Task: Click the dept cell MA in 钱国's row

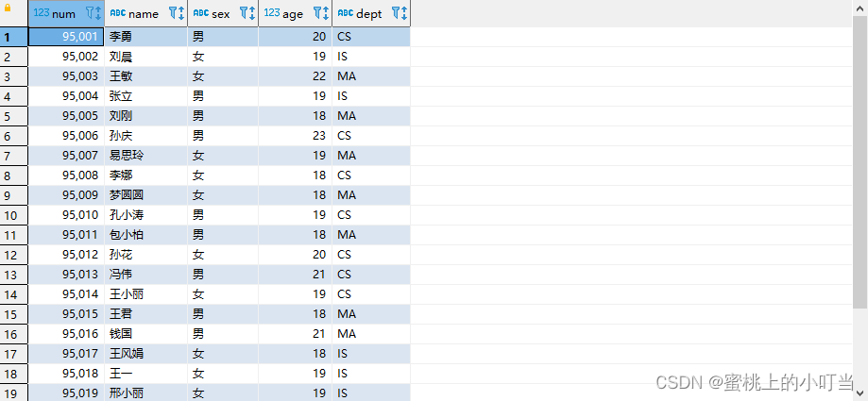Action: pos(371,334)
